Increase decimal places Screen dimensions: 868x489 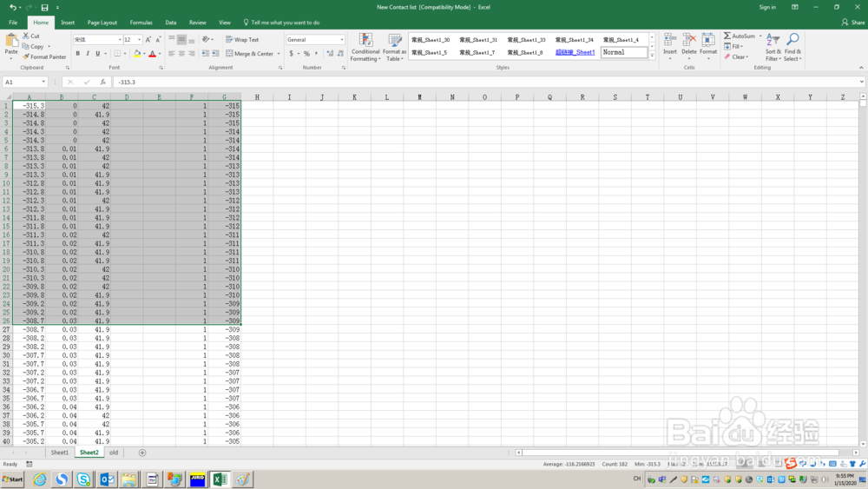point(330,54)
